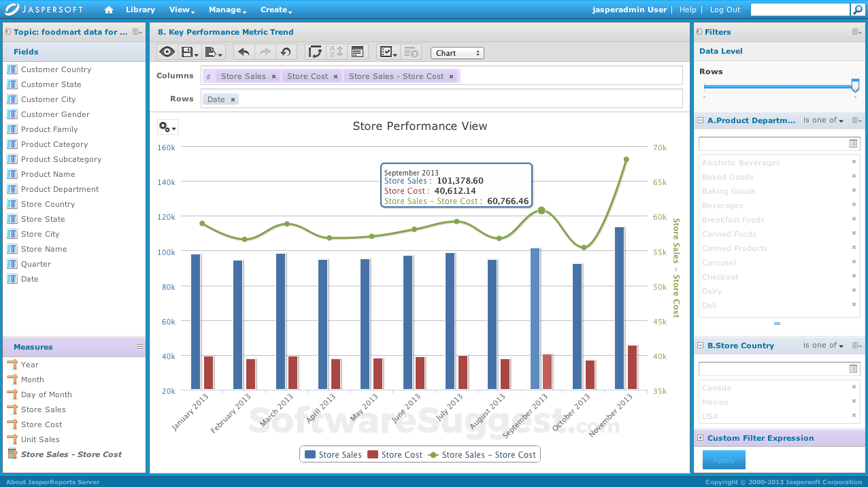Click the eye preview icon in the toolbar
Image resolution: width=868 pixels, height=487 pixels.
tap(167, 52)
